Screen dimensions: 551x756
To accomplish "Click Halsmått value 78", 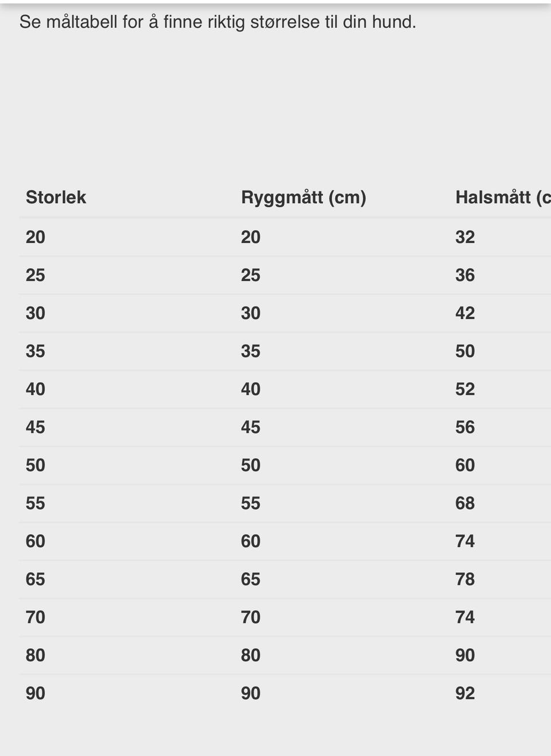I will (465, 579).
